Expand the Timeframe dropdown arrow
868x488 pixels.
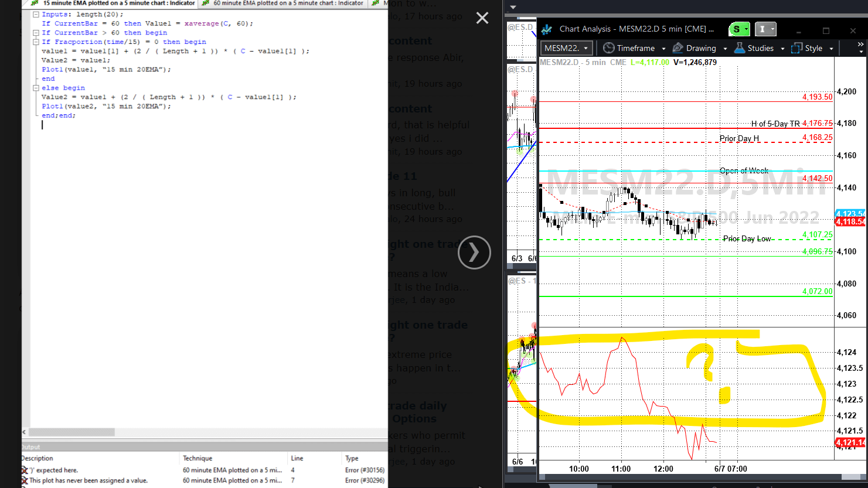(x=663, y=48)
